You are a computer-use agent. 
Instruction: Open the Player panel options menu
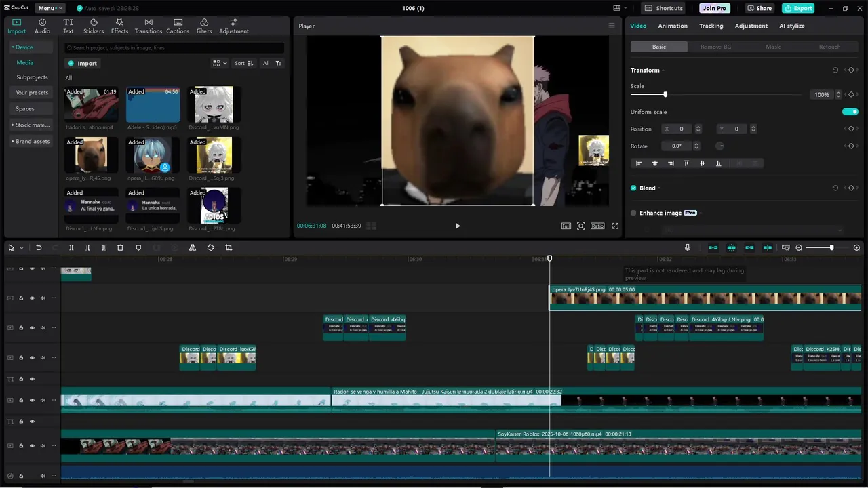click(611, 26)
